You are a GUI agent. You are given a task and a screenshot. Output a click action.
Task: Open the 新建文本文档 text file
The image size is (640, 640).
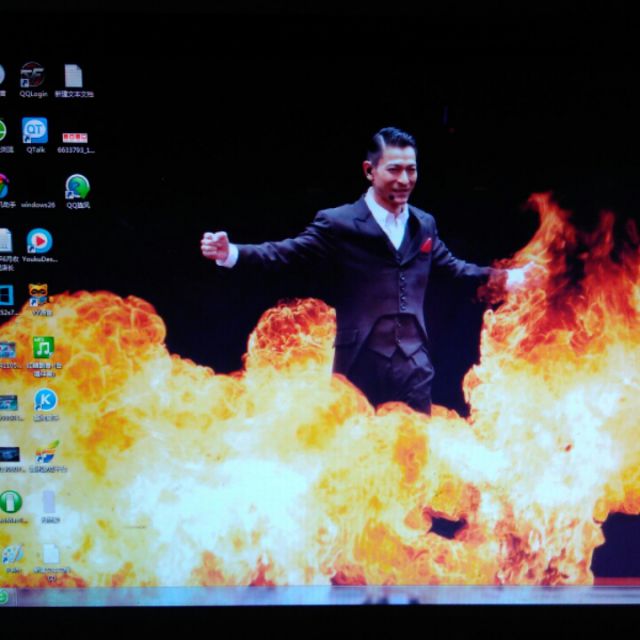click(73, 76)
